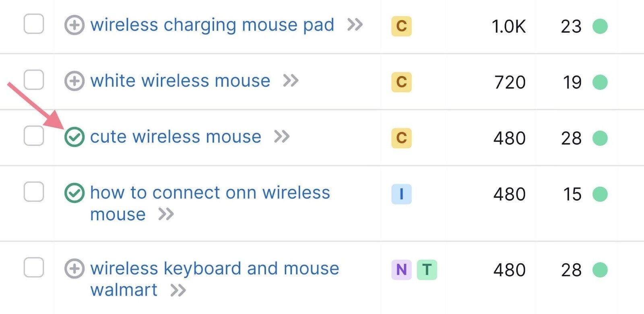Select the checkbox for wireless keyboard and mouse walmart
644x314 pixels.
[x=33, y=268]
